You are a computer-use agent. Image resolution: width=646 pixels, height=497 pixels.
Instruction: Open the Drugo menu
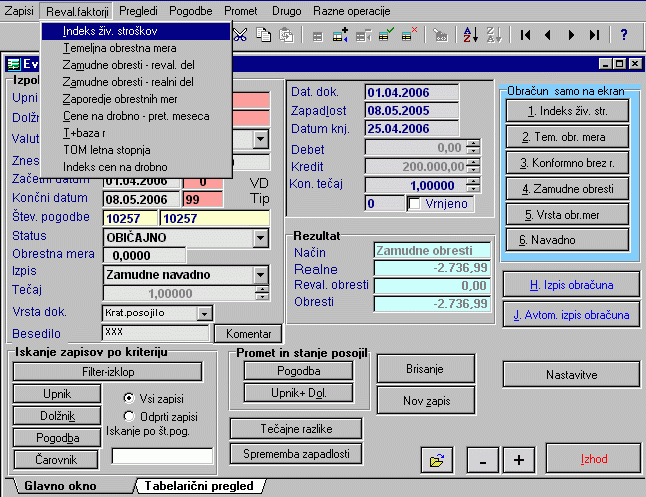point(287,11)
